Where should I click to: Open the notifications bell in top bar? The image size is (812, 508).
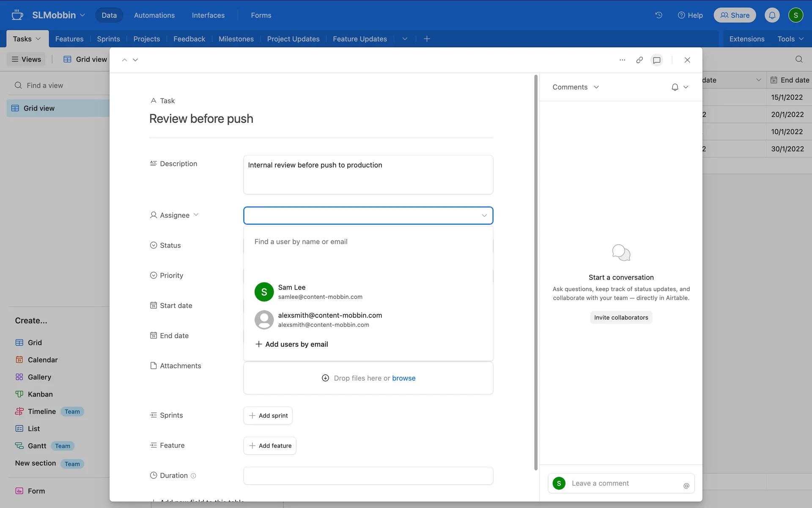point(772,15)
